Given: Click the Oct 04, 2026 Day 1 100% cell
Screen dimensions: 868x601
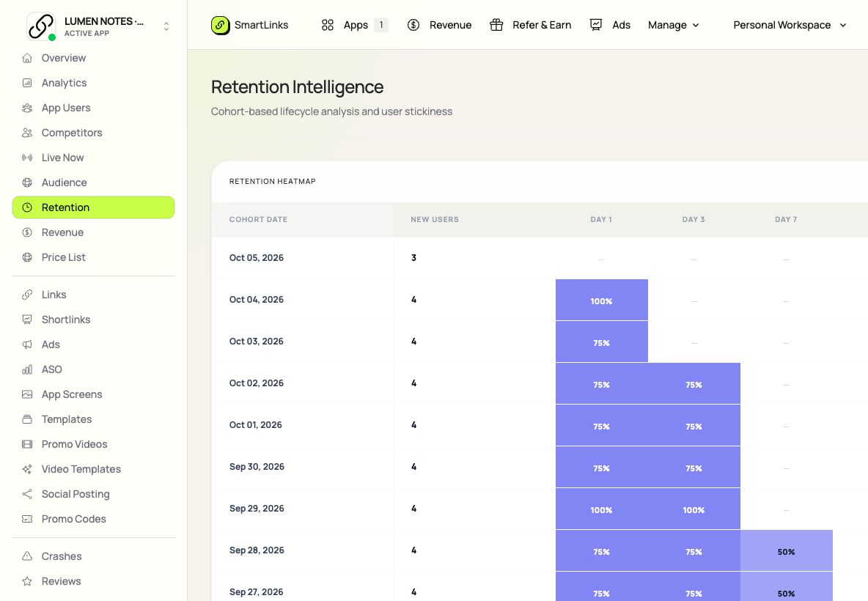Looking at the screenshot, I should [x=602, y=300].
